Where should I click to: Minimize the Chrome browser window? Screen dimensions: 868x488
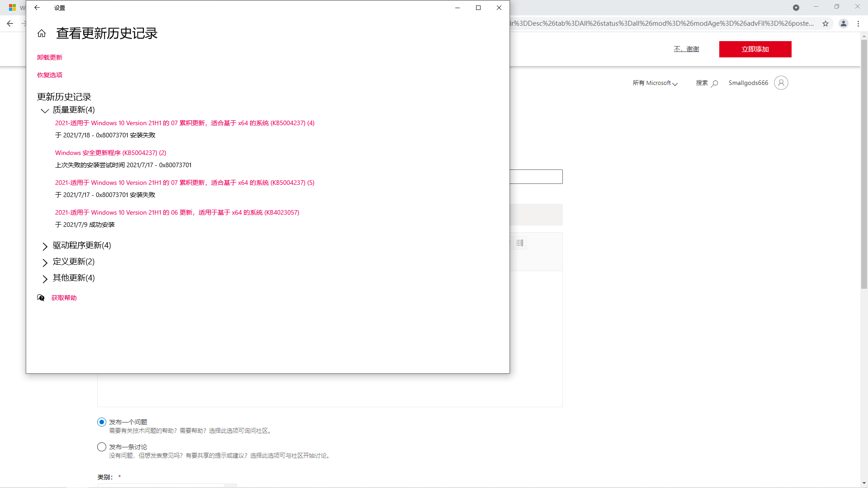[816, 7]
